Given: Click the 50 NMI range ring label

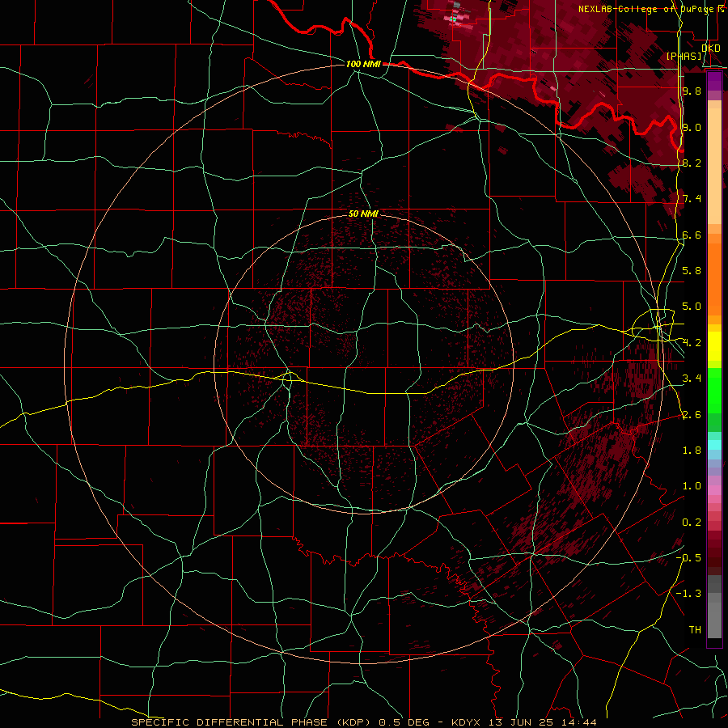Looking at the screenshot, I should pyautogui.click(x=363, y=214).
